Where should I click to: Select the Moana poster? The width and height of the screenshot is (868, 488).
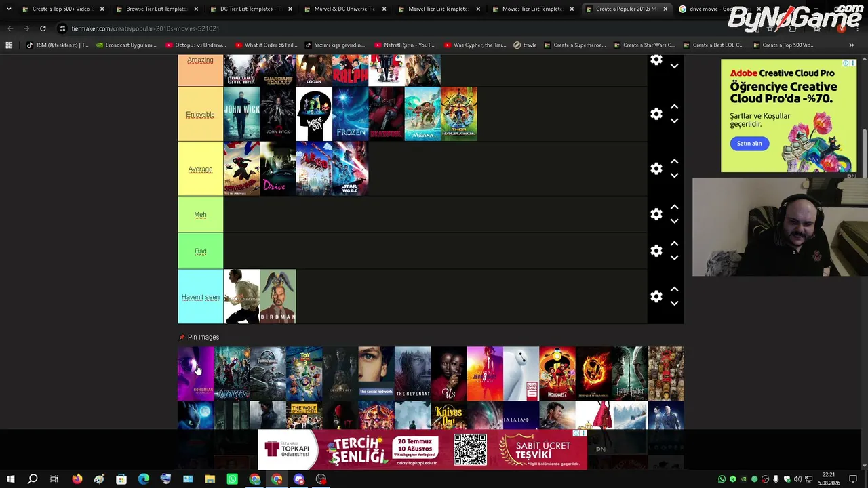tap(422, 114)
